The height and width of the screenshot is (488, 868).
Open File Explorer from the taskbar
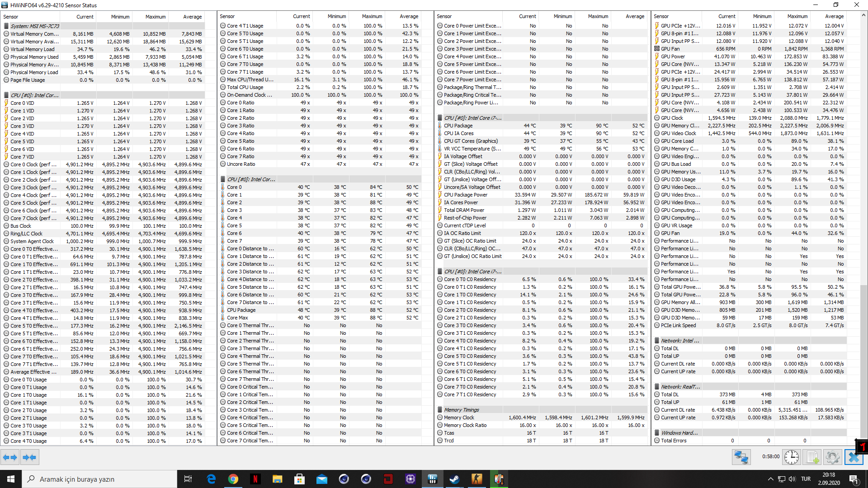tap(278, 479)
